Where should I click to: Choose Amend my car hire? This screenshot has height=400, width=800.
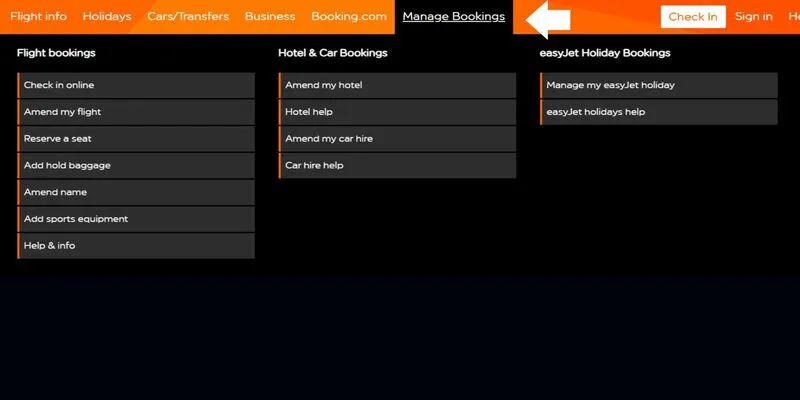tap(397, 139)
